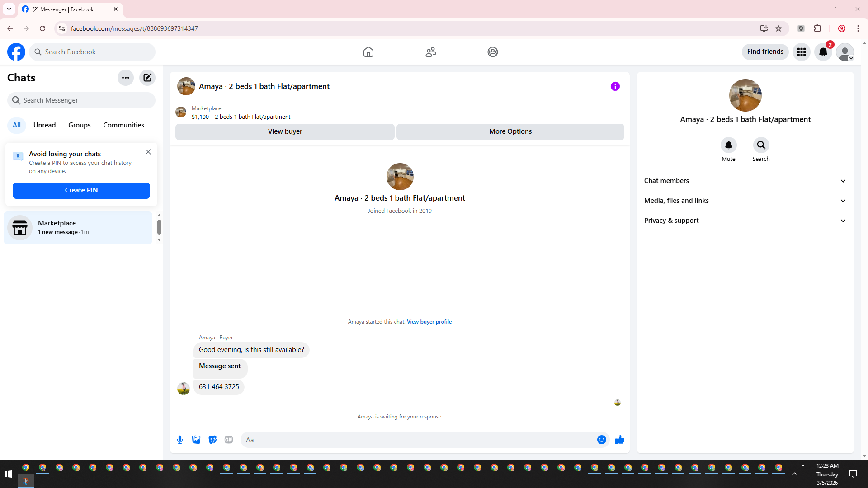Open chat options three-dot menu
Viewport: 868px width, 488px height.
pos(126,78)
